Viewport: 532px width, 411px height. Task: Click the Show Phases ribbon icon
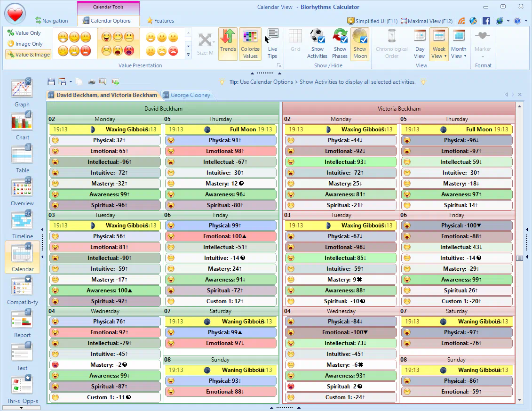pos(340,43)
